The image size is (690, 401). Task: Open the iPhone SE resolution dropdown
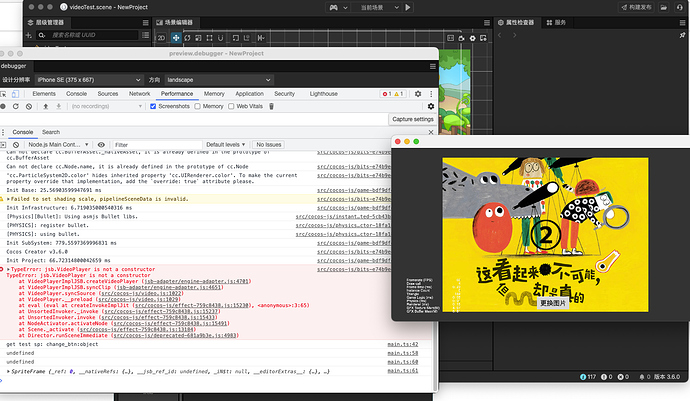click(x=88, y=79)
